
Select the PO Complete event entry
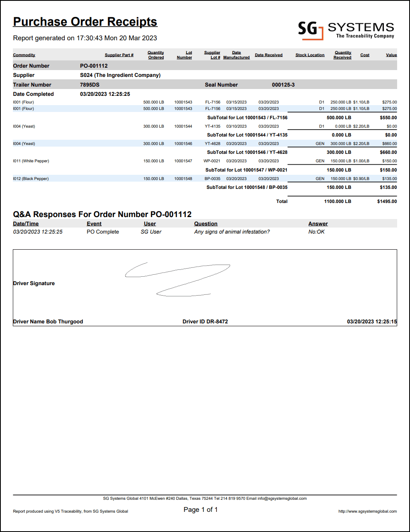[103, 232]
